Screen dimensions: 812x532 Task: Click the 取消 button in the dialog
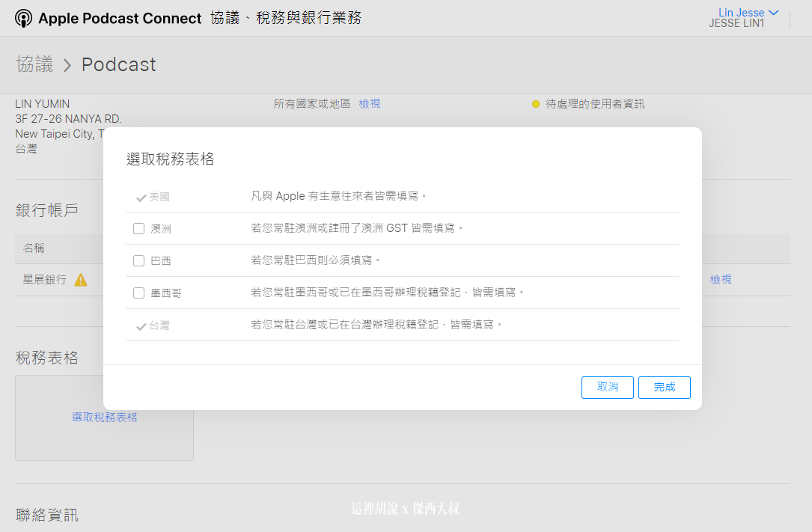click(608, 387)
